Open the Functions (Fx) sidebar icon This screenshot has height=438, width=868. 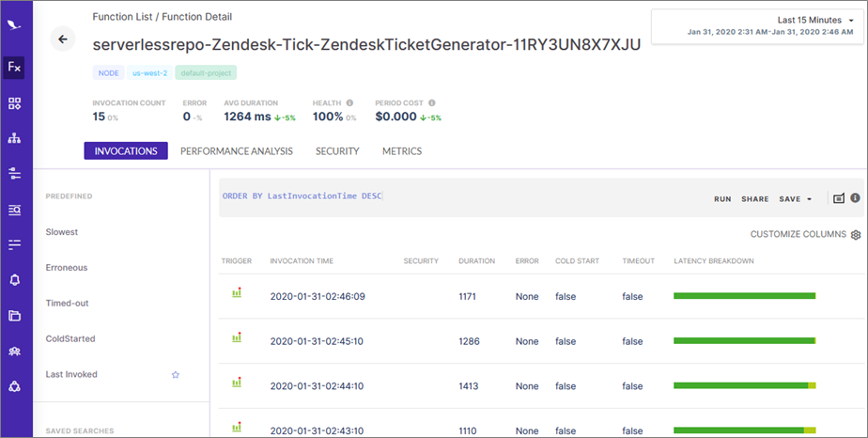pos(14,68)
